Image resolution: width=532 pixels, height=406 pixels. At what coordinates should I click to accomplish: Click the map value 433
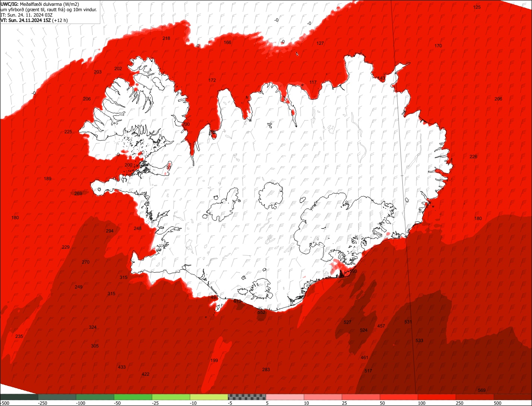point(122,367)
